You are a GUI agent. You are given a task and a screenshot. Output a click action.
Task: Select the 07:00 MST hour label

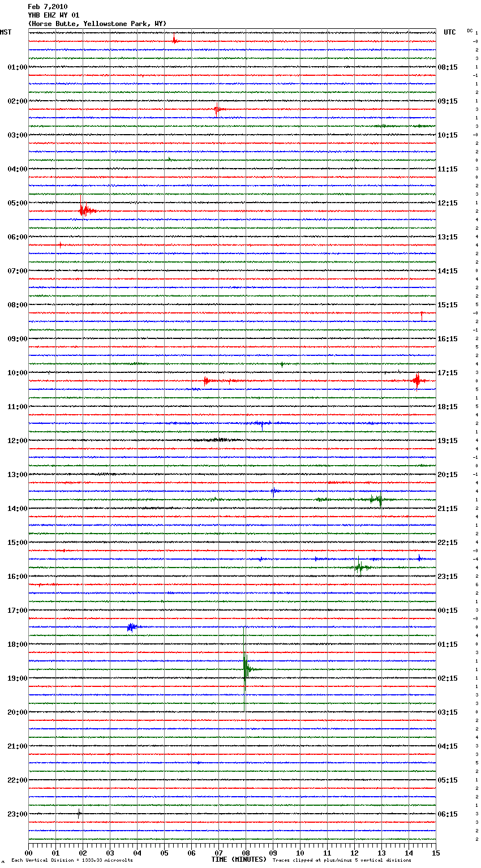click(x=17, y=271)
